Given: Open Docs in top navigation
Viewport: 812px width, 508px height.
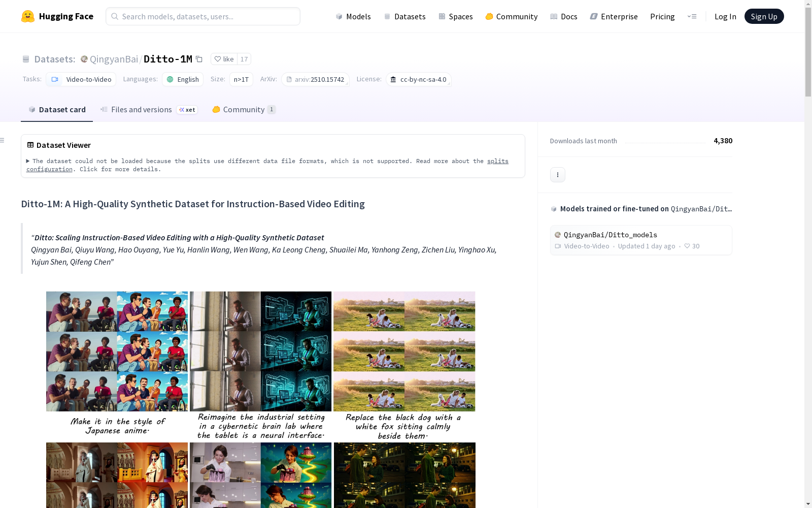Looking at the screenshot, I should 564,16.
